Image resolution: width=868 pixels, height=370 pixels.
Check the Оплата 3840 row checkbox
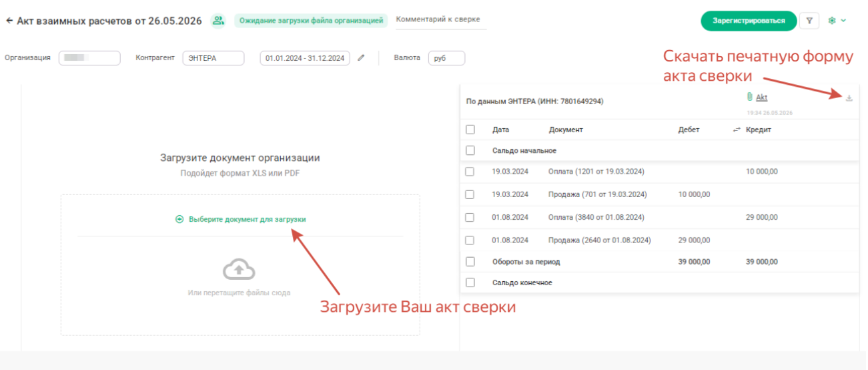coord(470,217)
